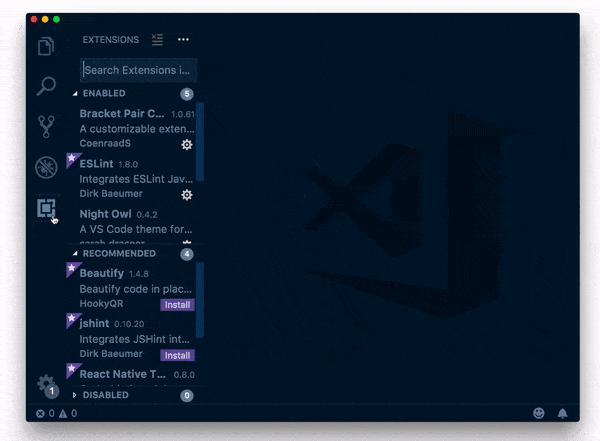
Task: Open the Debug view icon
Action: click(x=46, y=167)
